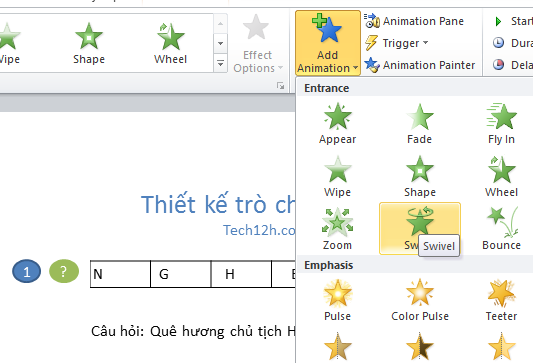Select Wheel in the animation gallery ribbon

[x=170, y=44]
